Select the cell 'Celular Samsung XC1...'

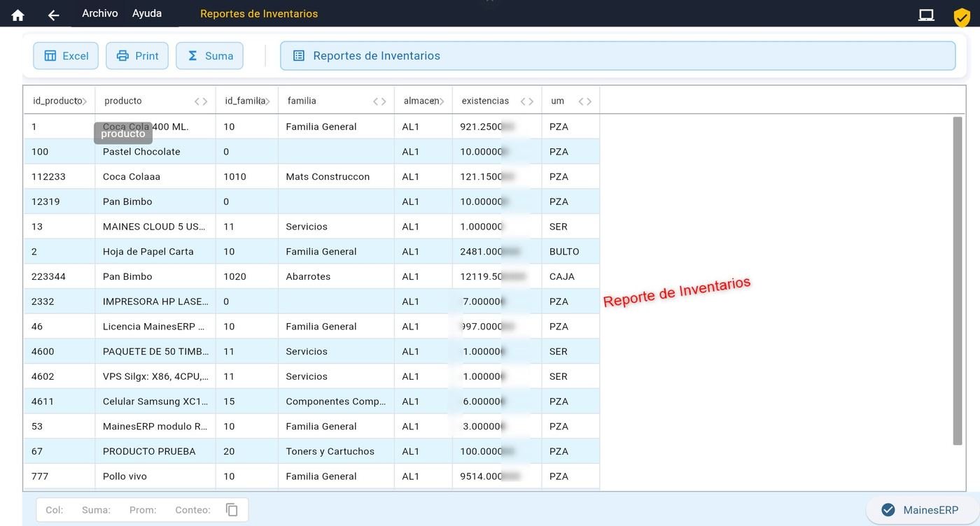coord(155,401)
